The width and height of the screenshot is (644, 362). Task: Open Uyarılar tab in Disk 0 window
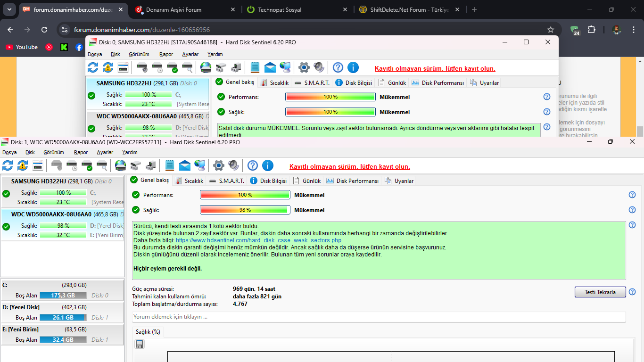(485, 82)
